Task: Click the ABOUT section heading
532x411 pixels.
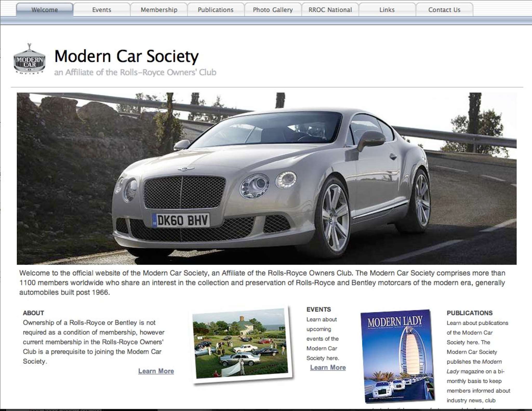Action: 34,313
